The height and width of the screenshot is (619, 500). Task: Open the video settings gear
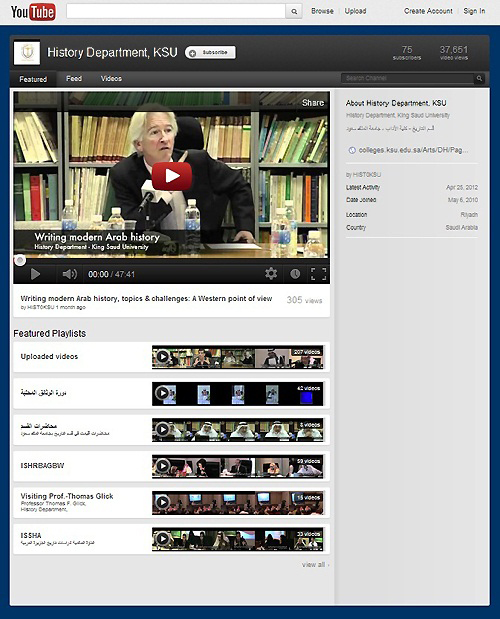point(271,274)
